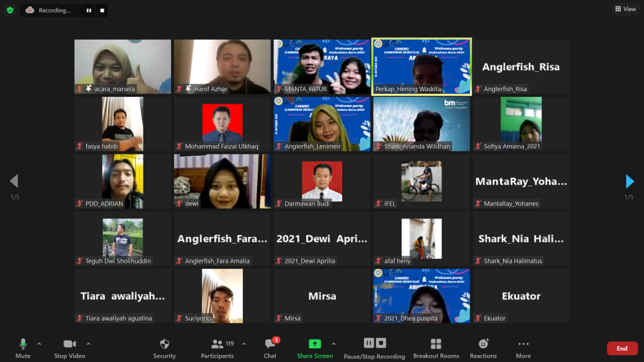Screen dimensions: 644x362
Task: Open the Security shield menu
Action: coord(164,344)
